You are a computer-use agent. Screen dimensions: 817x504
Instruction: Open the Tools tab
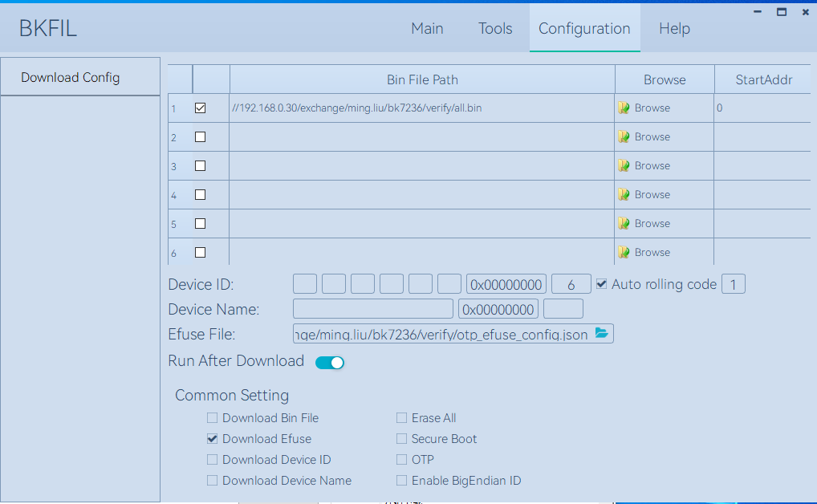coord(495,29)
